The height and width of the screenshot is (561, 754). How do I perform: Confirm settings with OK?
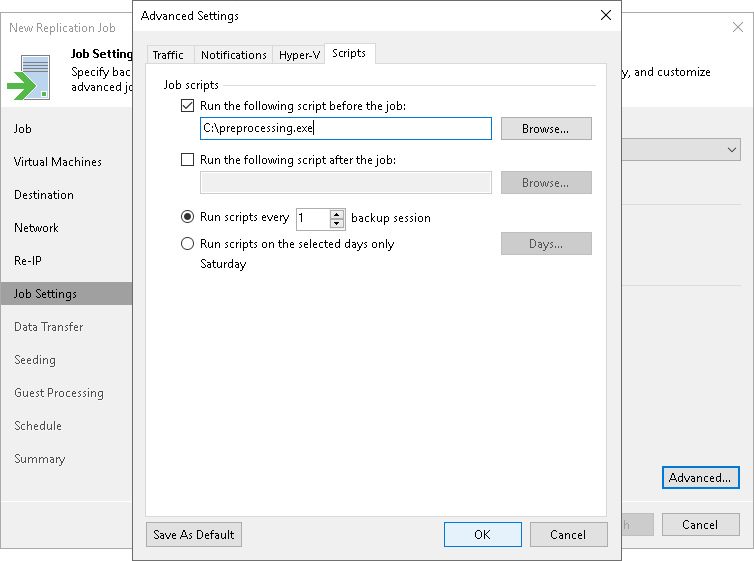pos(482,535)
